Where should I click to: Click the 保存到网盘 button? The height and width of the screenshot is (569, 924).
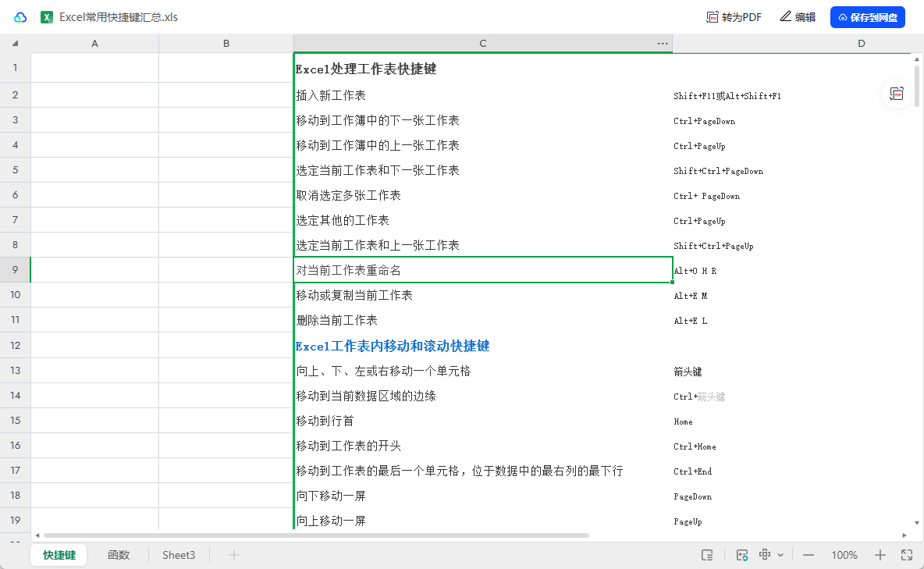click(867, 17)
